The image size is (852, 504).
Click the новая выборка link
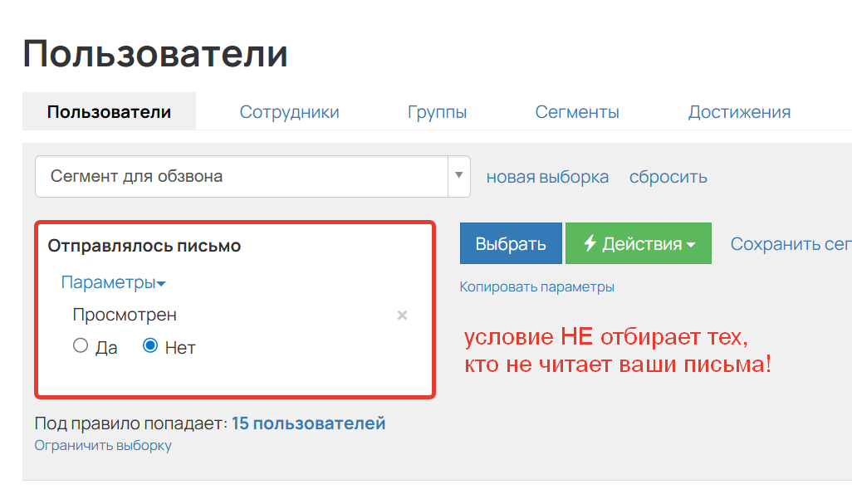pos(547,177)
